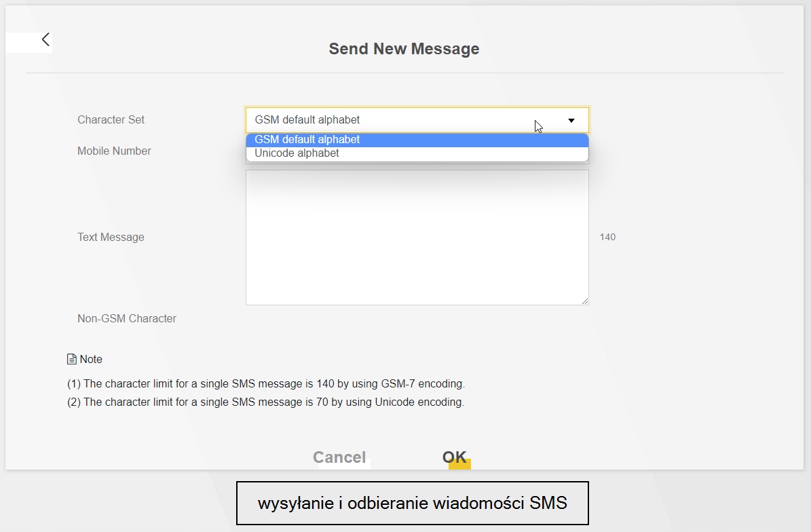Click the Text Message label

tap(111, 237)
